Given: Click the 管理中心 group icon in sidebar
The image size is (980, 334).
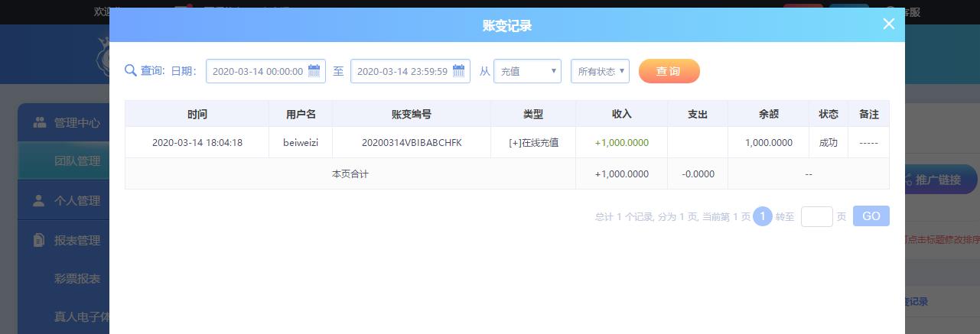Looking at the screenshot, I should pos(40,122).
